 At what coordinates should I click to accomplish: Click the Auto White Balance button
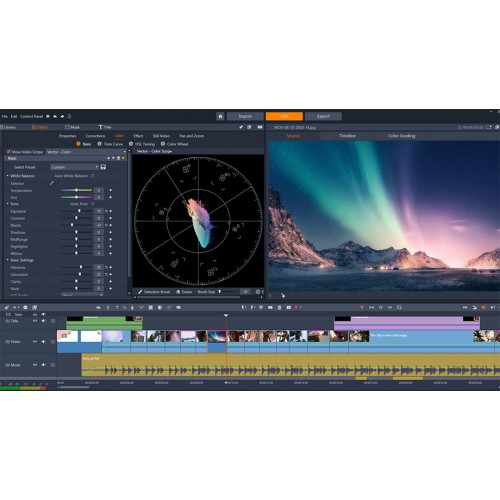click(71, 176)
